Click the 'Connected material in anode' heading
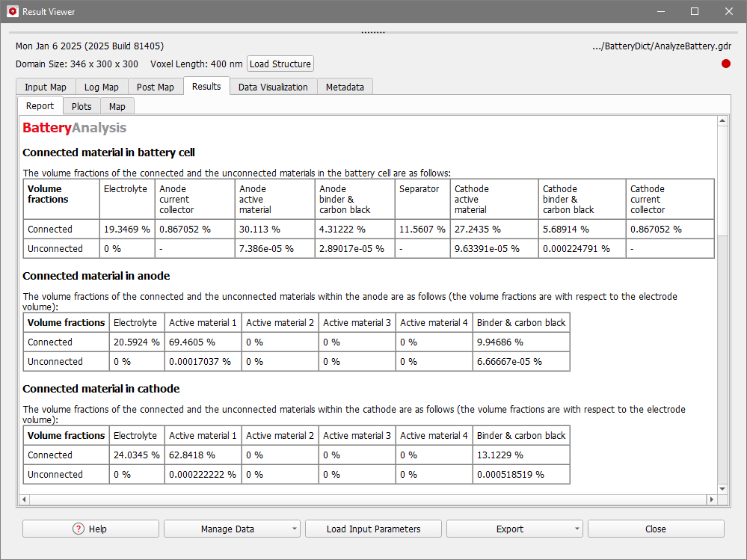The height and width of the screenshot is (560, 747). (x=96, y=276)
